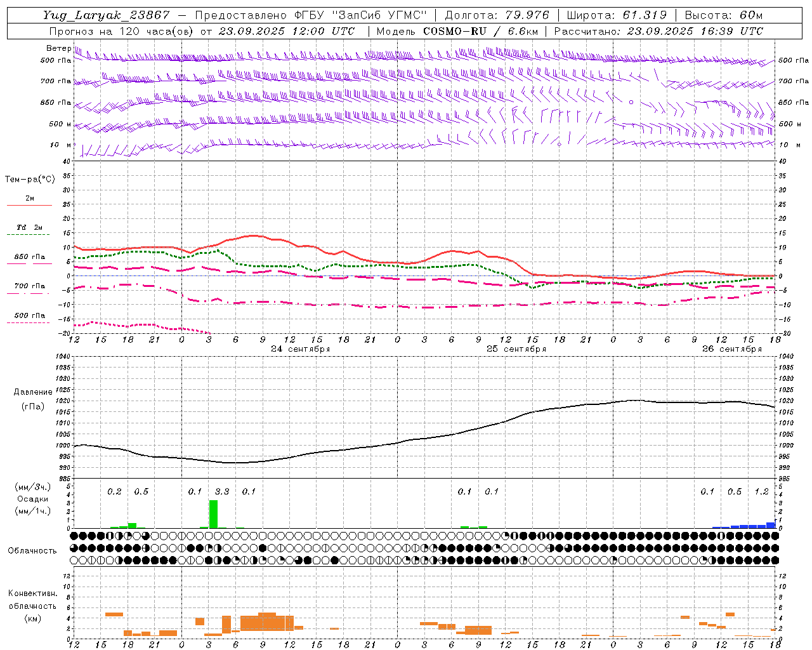Viewport: 812px width, 650px height.
Task: Click the 2м temperature legend line sample
Action: (x=29, y=206)
